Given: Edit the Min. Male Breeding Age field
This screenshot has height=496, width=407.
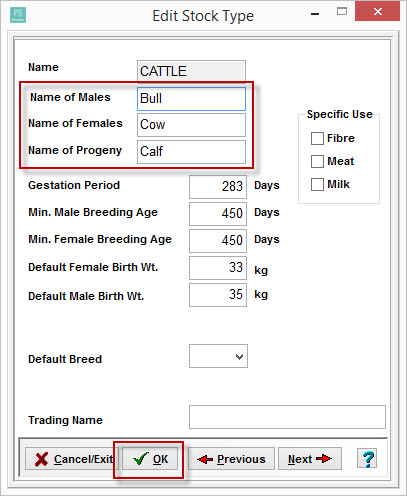Looking at the screenshot, I should coord(218,214).
